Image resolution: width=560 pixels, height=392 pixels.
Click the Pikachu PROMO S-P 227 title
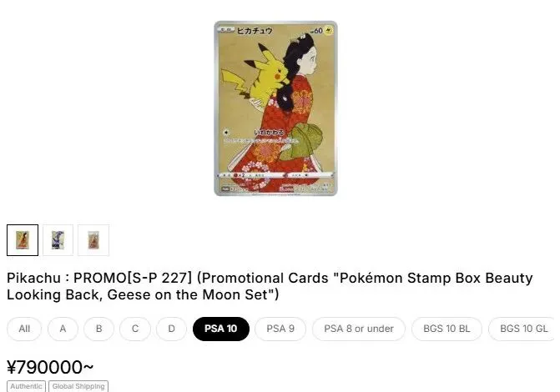[x=270, y=286]
